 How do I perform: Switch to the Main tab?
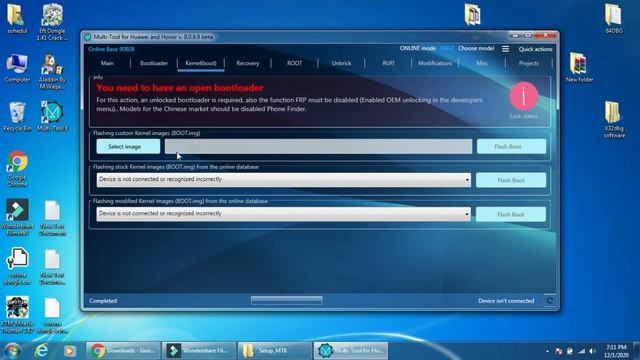[x=107, y=63]
